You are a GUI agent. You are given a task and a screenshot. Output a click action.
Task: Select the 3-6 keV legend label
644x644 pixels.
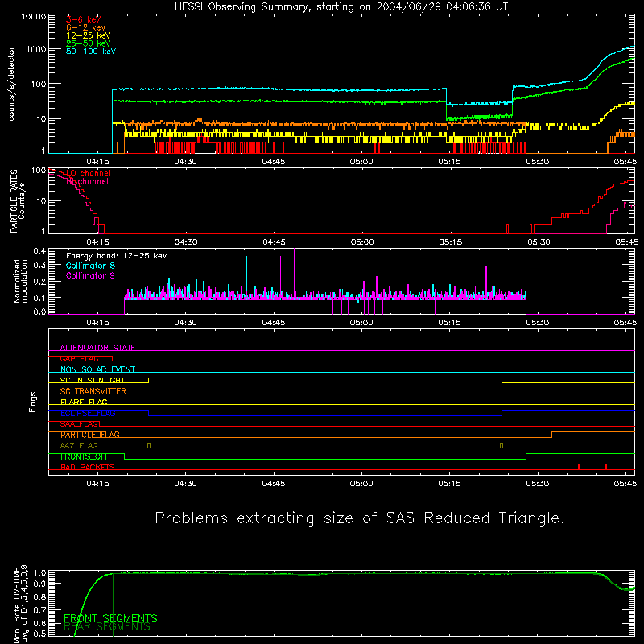pos(84,19)
